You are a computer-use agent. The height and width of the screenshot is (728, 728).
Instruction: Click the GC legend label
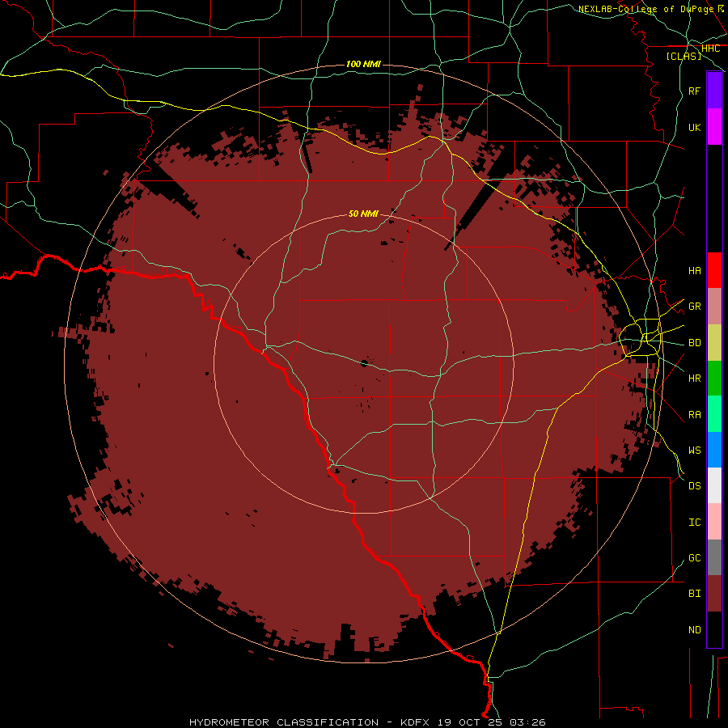tap(694, 557)
